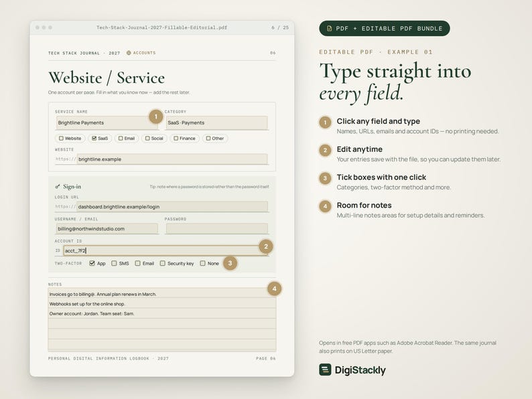Click the tip about where password is stored
Screen dimensions: 532x399
[209, 187]
